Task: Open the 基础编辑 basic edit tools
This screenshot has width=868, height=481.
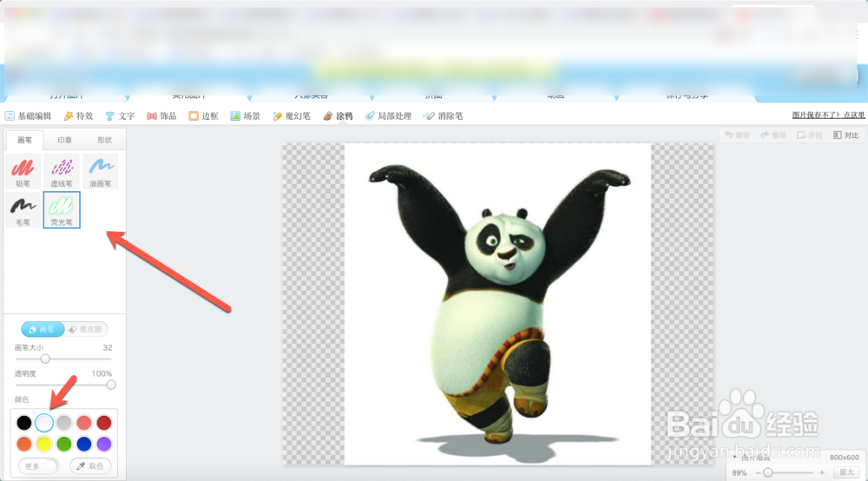Action: (29, 115)
